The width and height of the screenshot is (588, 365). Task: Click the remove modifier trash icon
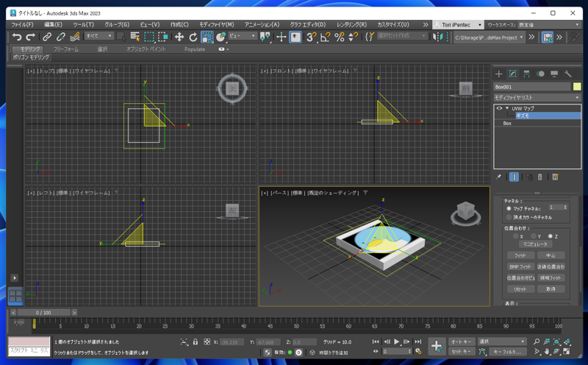540,177
